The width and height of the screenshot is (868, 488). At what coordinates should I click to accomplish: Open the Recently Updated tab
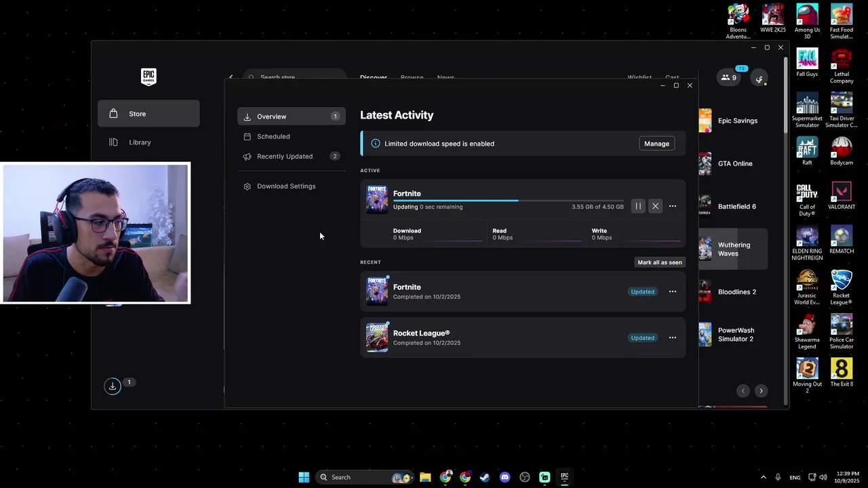[292, 157]
